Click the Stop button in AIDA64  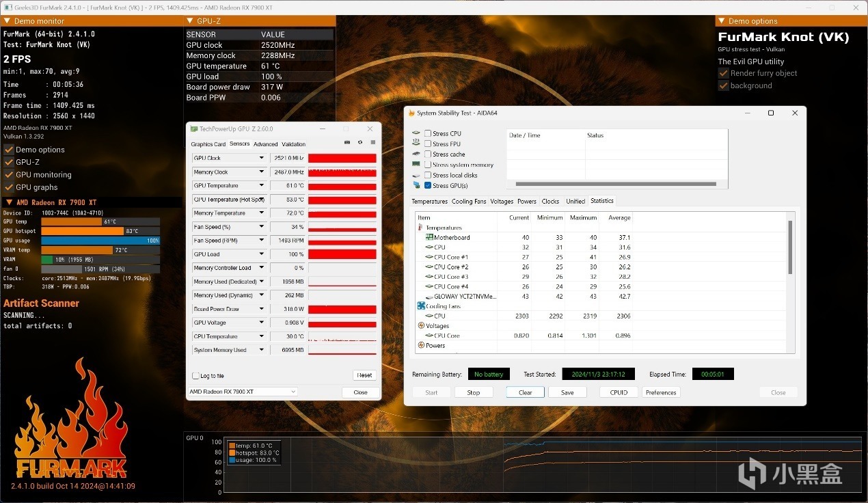click(473, 392)
